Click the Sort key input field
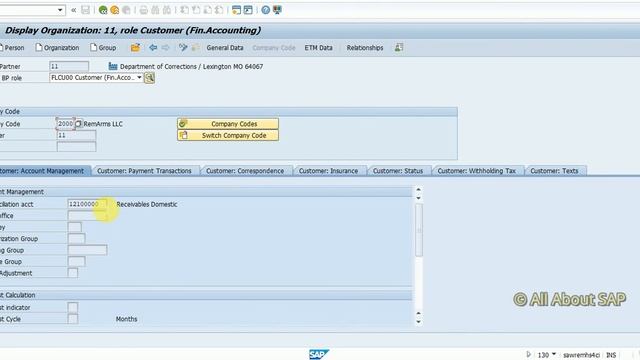Viewport: 640px width, 360px height. click(75, 227)
